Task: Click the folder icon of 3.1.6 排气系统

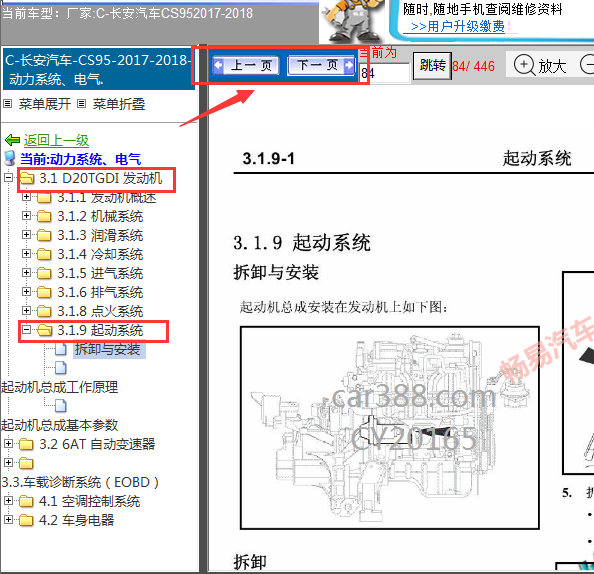Action: coord(44,292)
